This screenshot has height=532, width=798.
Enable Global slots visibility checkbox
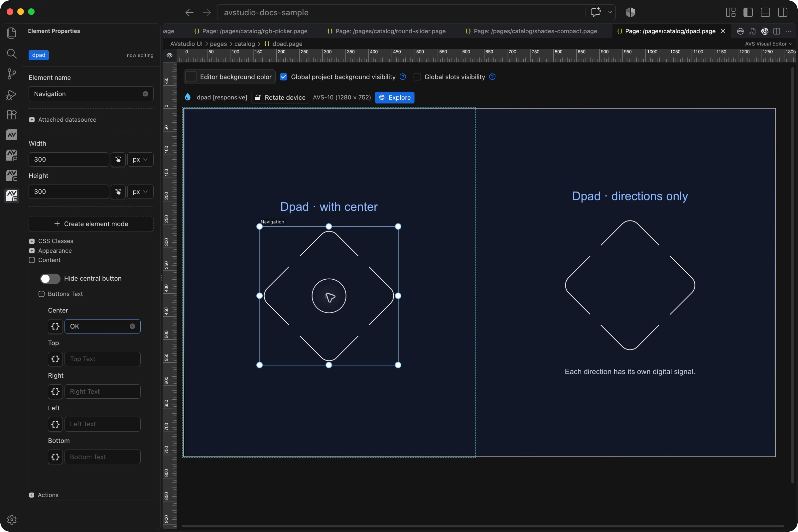click(x=417, y=77)
